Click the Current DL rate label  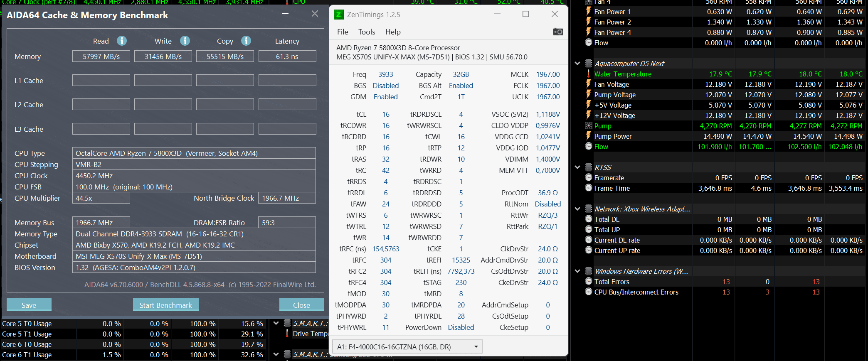(617, 240)
